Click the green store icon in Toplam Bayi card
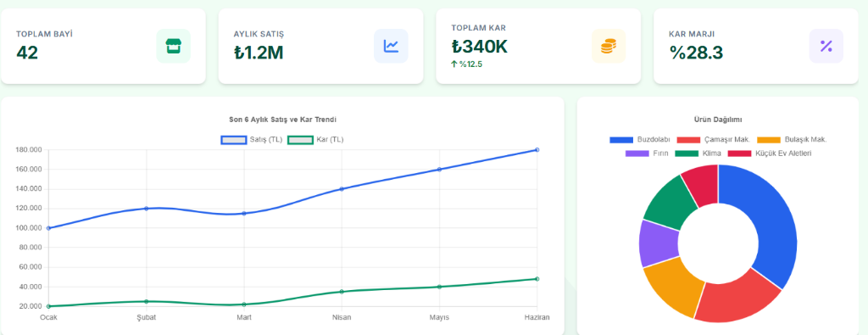This screenshot has height=335, width=868. click(x=173, y=46)
